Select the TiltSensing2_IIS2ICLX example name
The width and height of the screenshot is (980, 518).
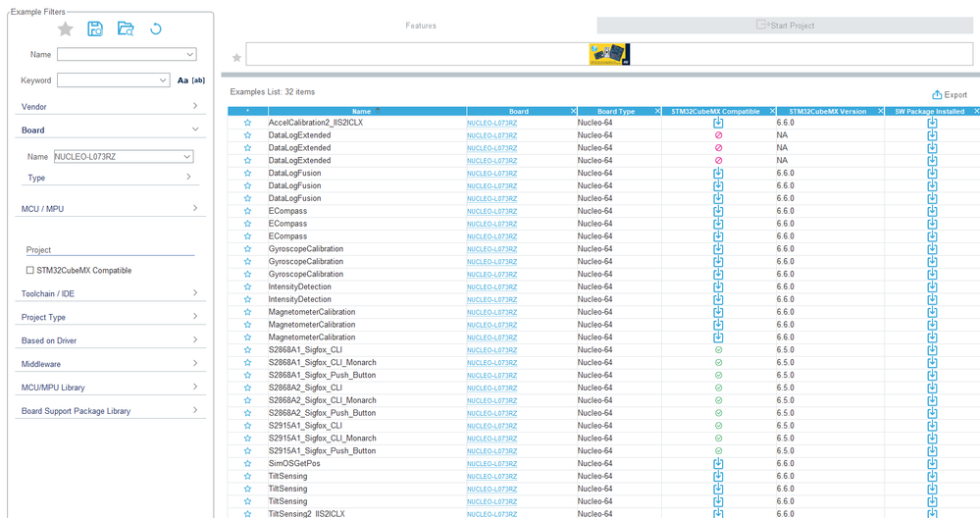tap(307, 514)
